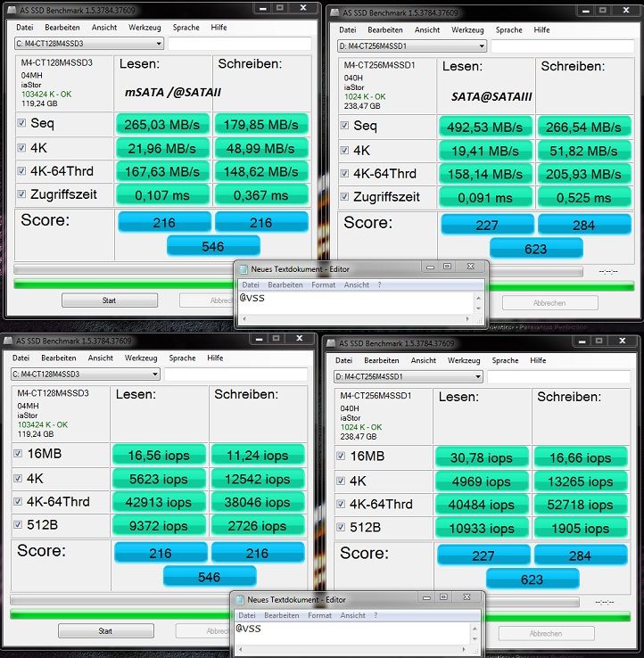Click the empty field beside the D: dropdown, iops window

(x=558, y=376)
